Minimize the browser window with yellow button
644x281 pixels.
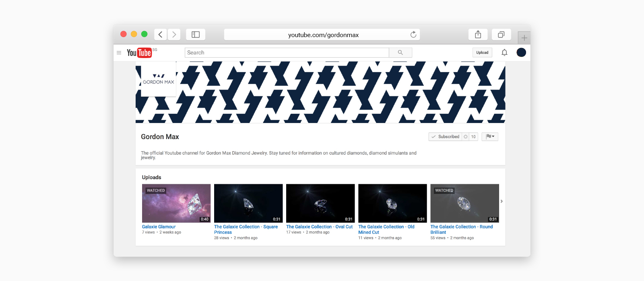tap(134, 34)
